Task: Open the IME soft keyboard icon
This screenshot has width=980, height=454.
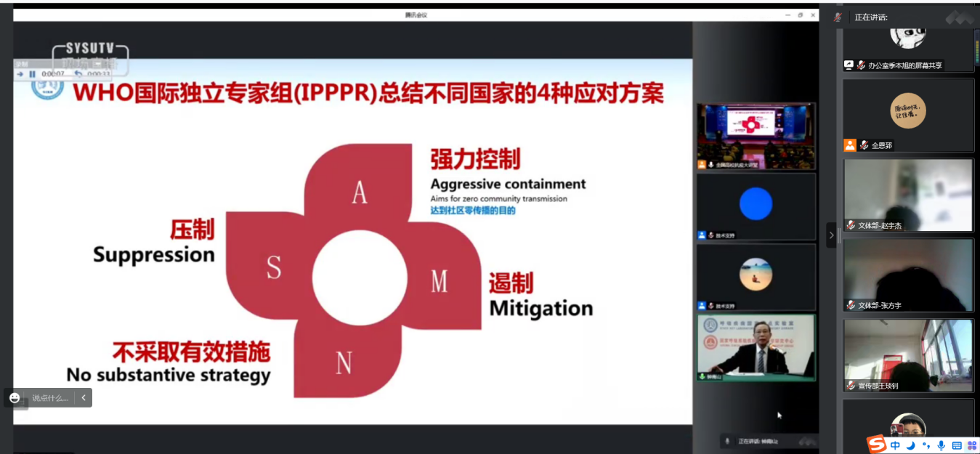Action: 956,445
